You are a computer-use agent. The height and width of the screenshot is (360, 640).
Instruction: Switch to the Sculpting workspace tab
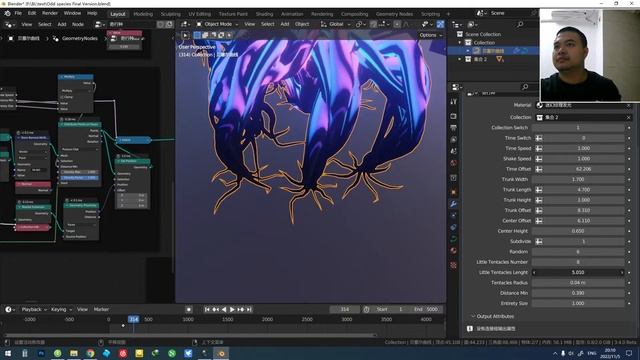[171, 14]
